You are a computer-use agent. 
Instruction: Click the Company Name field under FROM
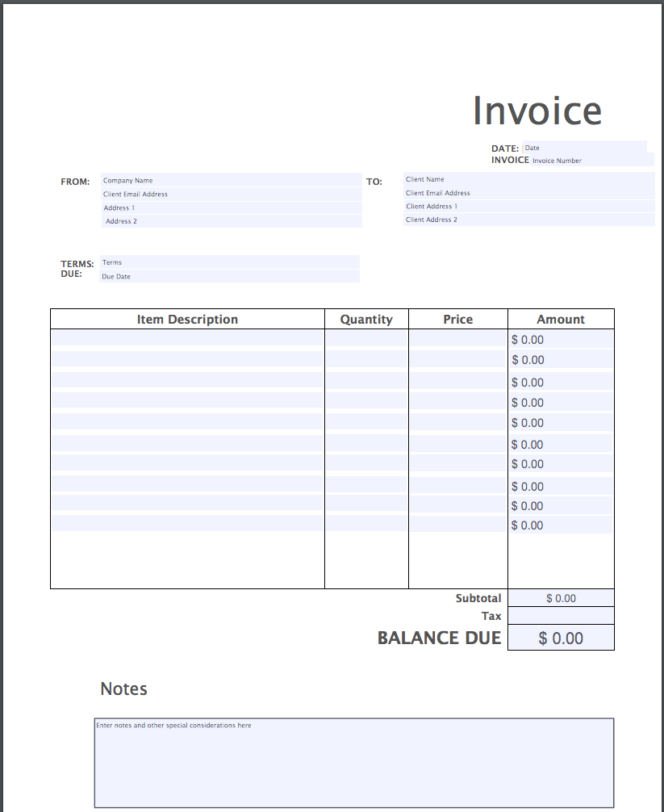[230, 180]
